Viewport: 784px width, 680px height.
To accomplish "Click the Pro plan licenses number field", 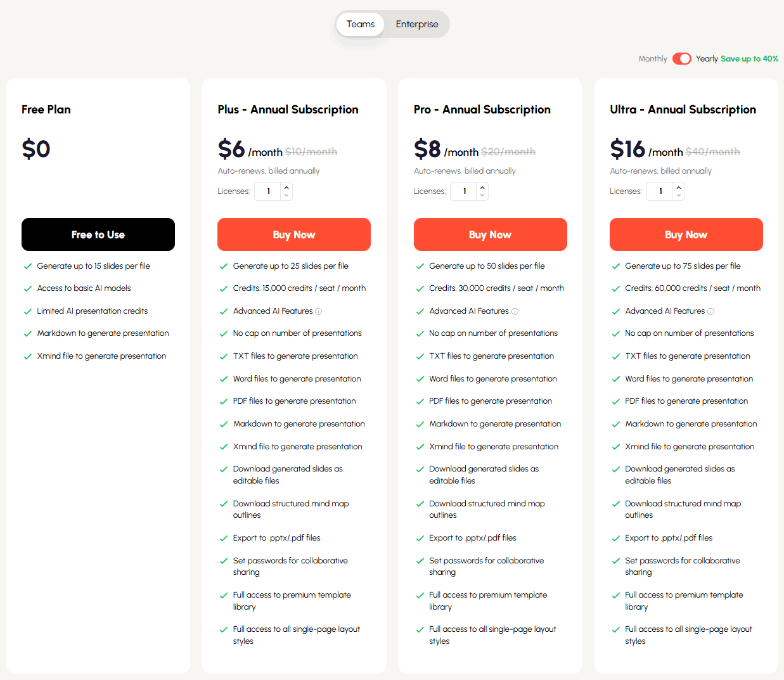I will point(465,191).
